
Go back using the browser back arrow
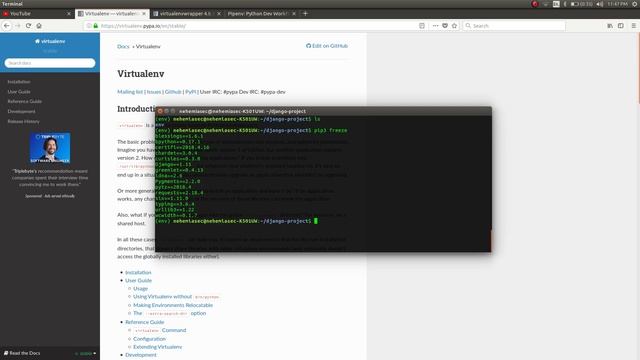(7, 26)
